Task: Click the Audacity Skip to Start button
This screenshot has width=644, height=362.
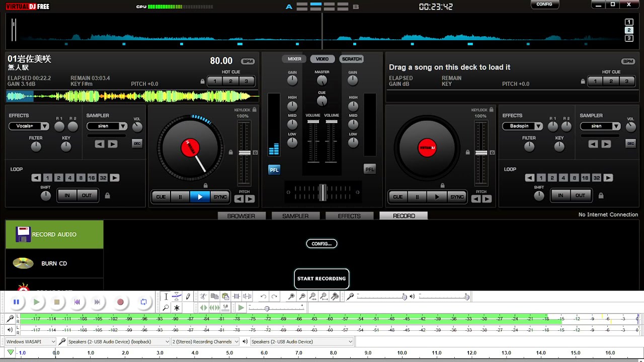Action: 77,302
